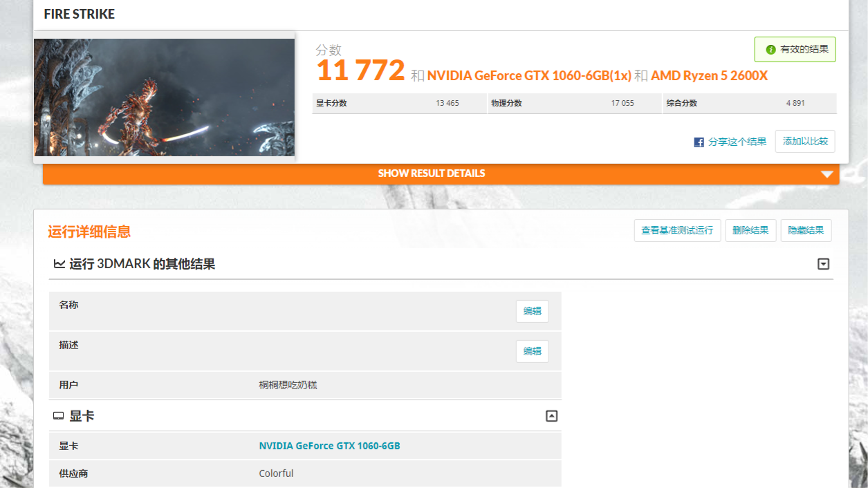Click the 显卡分数 13 465 cell
868x488 pixels.
(x=400, y=103)
